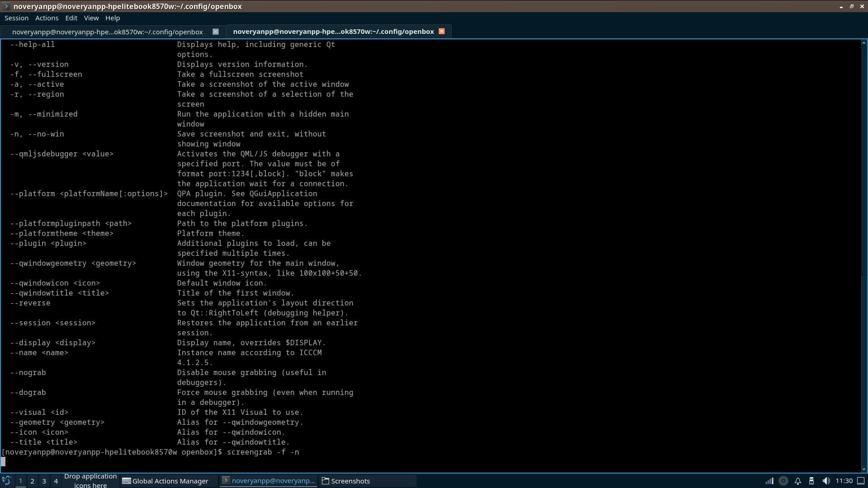
Task: Open the notifications bell icon
Action: [798, 481]
